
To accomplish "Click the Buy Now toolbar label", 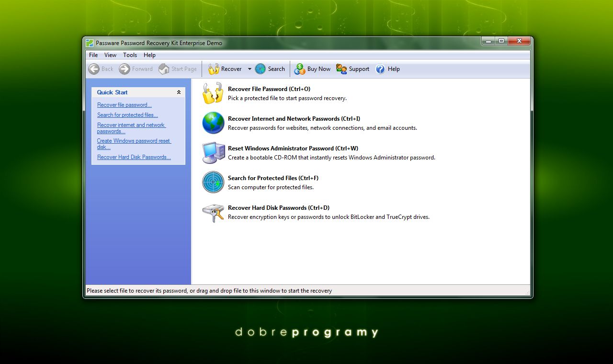I will (319, 69).
